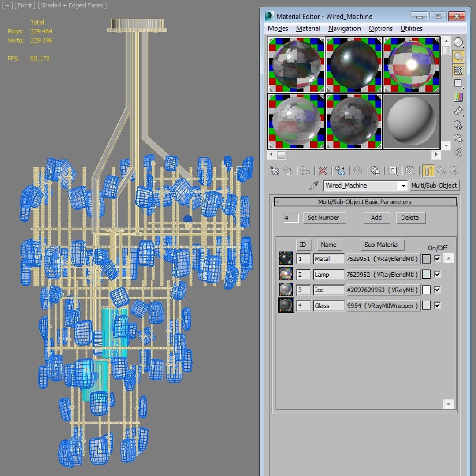Click Show Shaded Material in Viewport icon
476x476 pixels.
(x=410, y=171)
